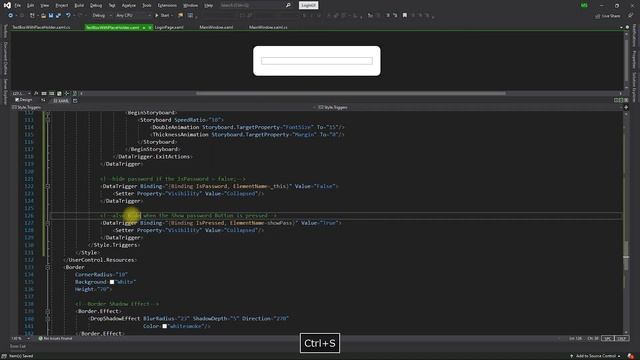Click the bookmark toolbar icon
The image size is (640, 360).
[404, 16]
